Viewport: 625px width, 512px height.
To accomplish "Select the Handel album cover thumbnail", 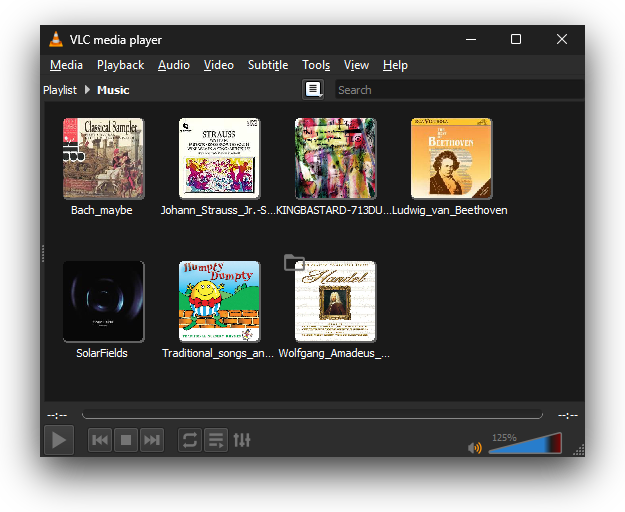I will 335,301.
